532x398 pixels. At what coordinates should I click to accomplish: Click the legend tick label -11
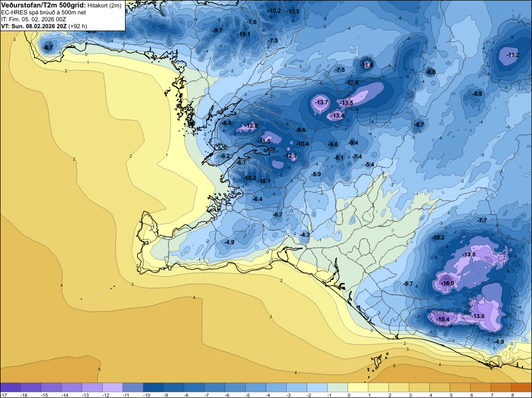pyautogui.click(x=126, y=395)
